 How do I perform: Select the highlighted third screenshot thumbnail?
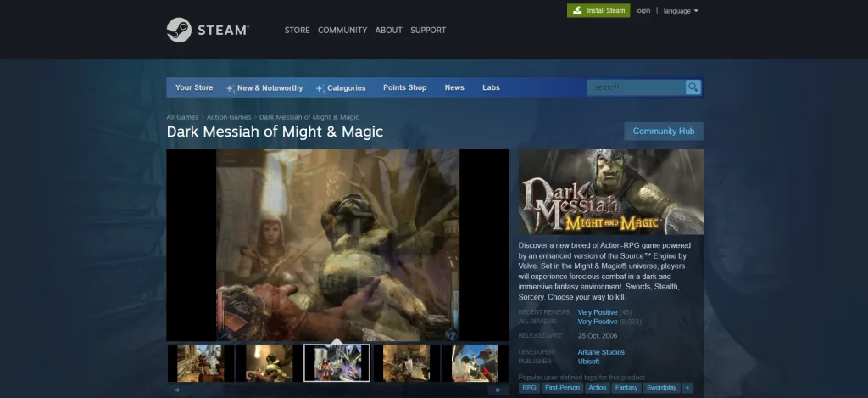(x=337, y=363)
